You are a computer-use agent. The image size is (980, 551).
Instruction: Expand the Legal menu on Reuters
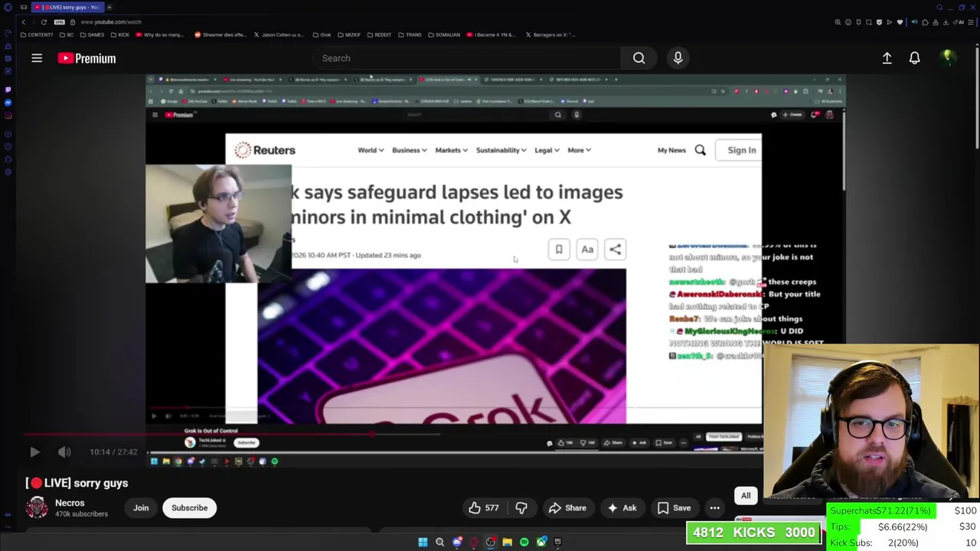click(547, 150)
